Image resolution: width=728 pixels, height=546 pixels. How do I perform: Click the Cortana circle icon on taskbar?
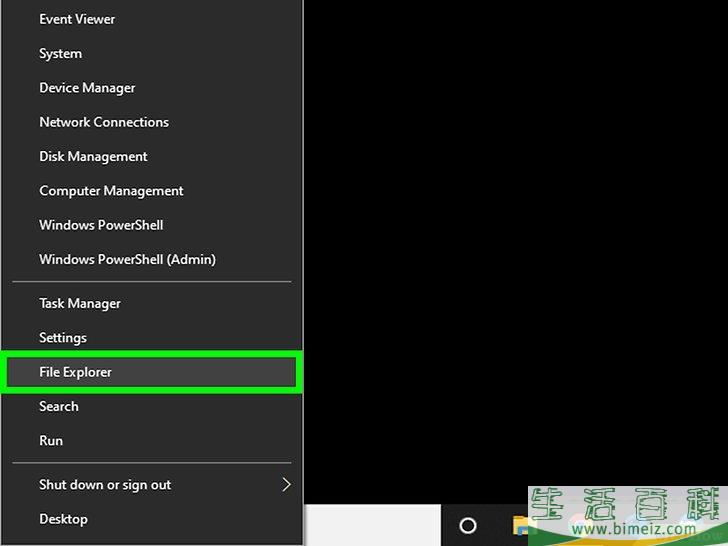[x=467, y=525]
